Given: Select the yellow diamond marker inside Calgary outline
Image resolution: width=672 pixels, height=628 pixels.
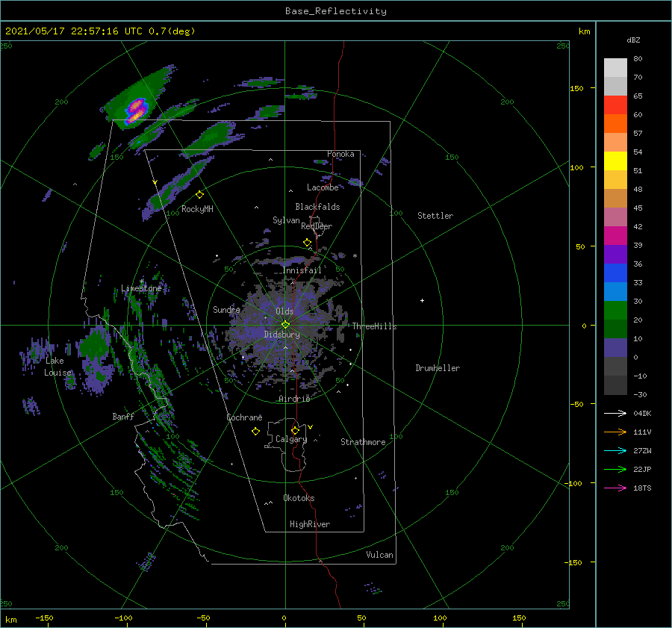Looking at the screenshot, I should [295, 430].
